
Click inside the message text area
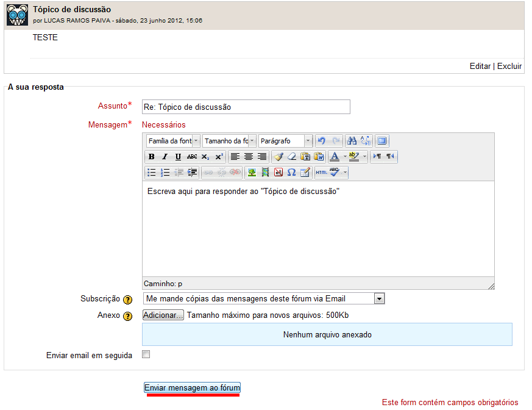(318, 229)
